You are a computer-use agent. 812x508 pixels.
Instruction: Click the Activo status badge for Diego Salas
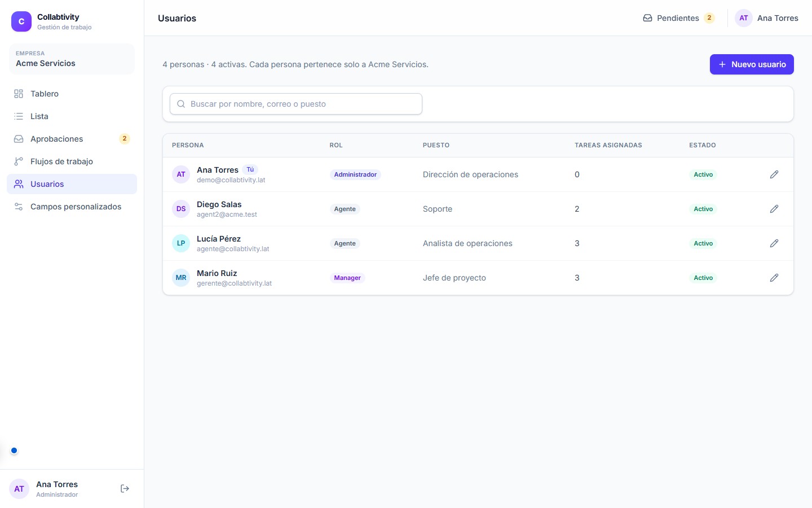[x=703, y=209]
